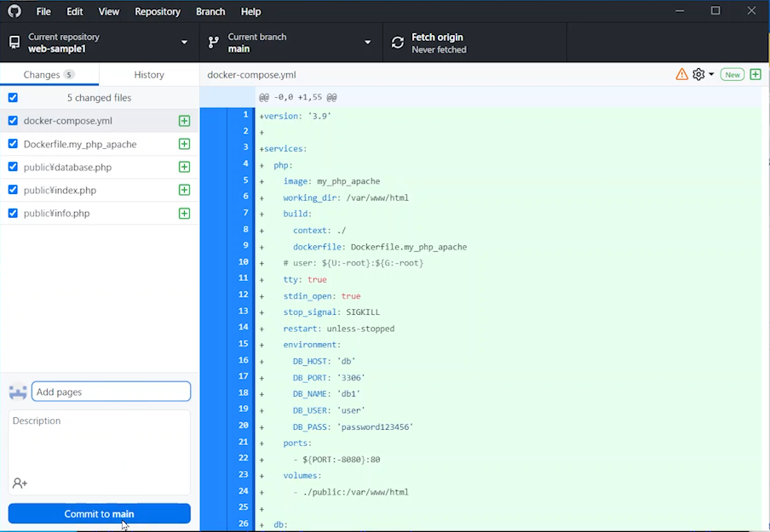Open the Edit menu
This screenshot has height=532, width=770.
pos(75,11)
